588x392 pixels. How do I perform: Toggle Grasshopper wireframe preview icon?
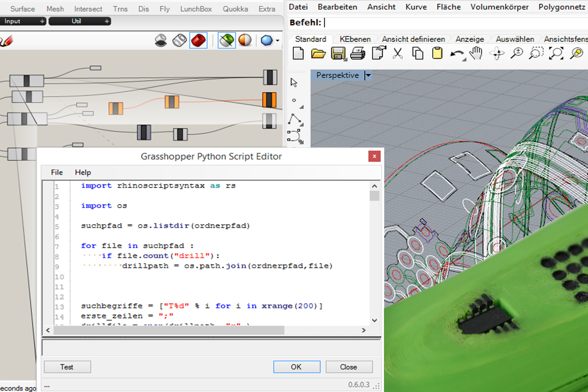[180, 40]
